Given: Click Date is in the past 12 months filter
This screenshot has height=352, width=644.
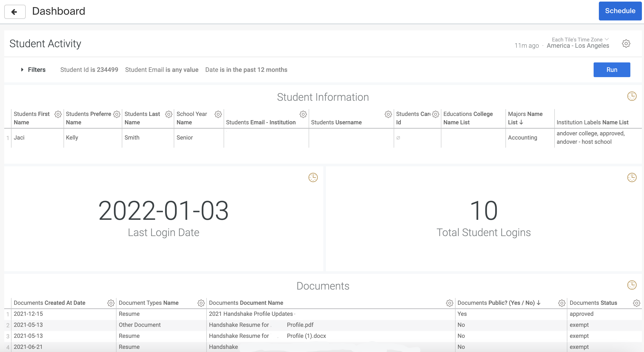Looking at the screenshot, I should [246, 70].
